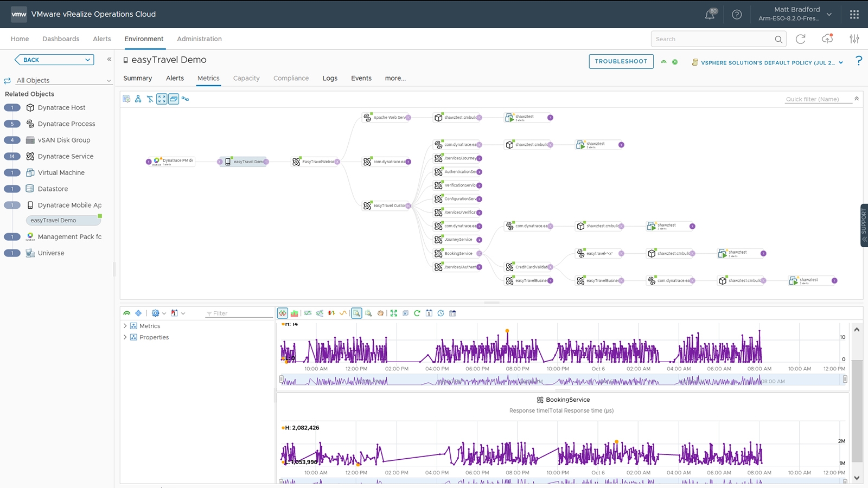Click the search magnifier icon
868x488 pixels.
[x=778, y=39]
